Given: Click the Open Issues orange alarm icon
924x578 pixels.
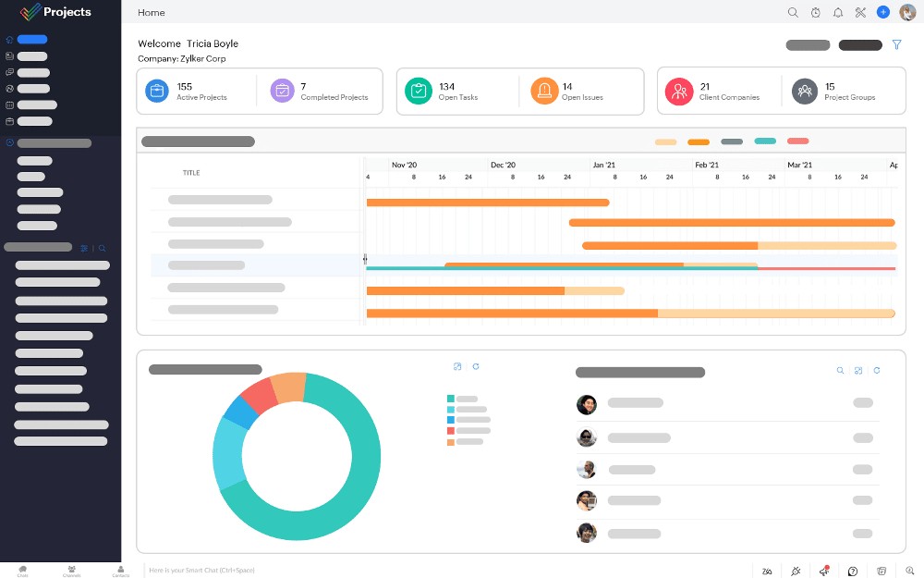Looking at the screenshot, I should point(544,91).
